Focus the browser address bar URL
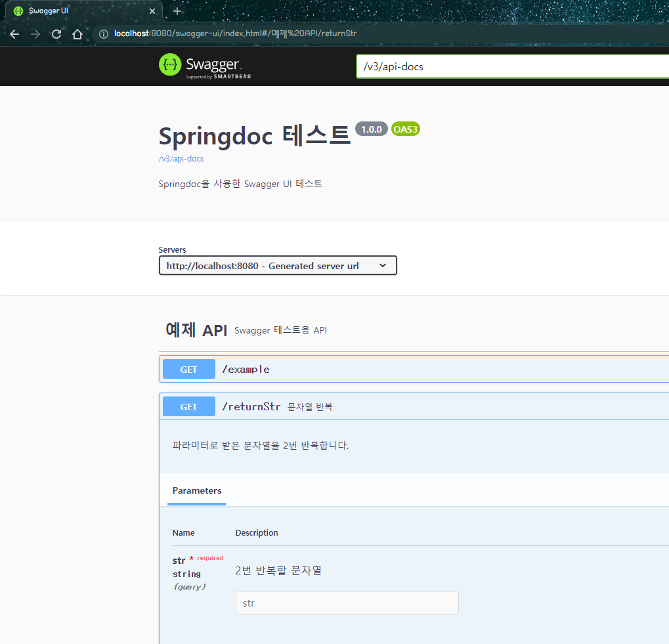This screenshot has height=644, width=669. [235, 33]
